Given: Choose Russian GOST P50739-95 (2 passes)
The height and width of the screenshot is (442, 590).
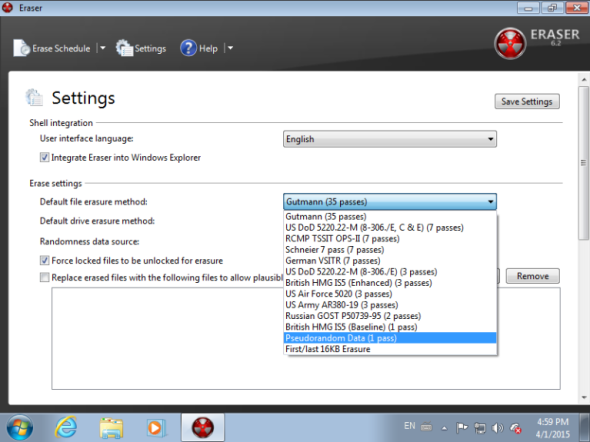Looking at the screenshot, I should [390, 316].
